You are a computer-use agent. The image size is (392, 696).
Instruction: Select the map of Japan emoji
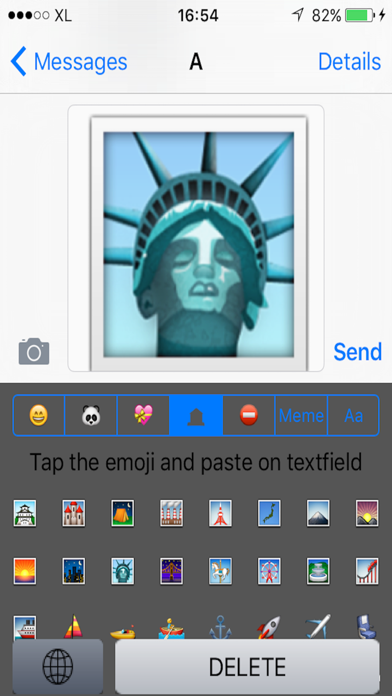pos(269,513)
